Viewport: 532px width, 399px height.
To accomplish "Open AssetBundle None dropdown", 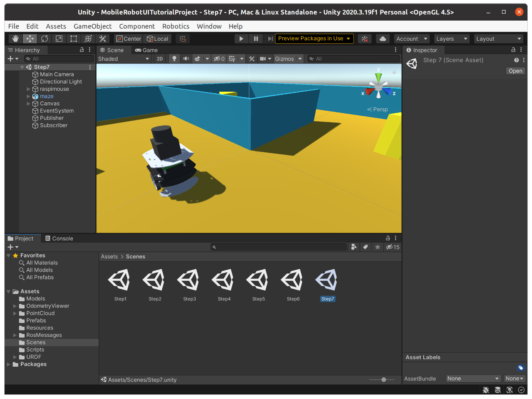I will click(x=473, y=379).
